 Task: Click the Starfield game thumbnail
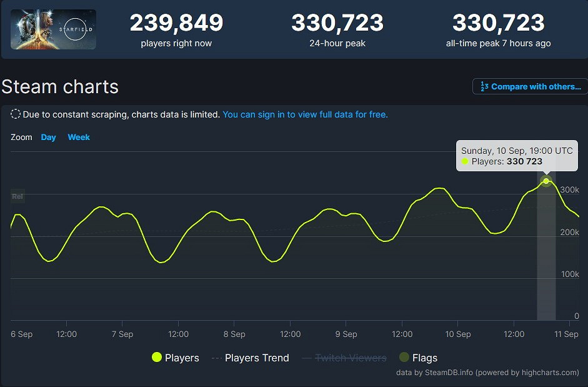[x=53, y=29]
